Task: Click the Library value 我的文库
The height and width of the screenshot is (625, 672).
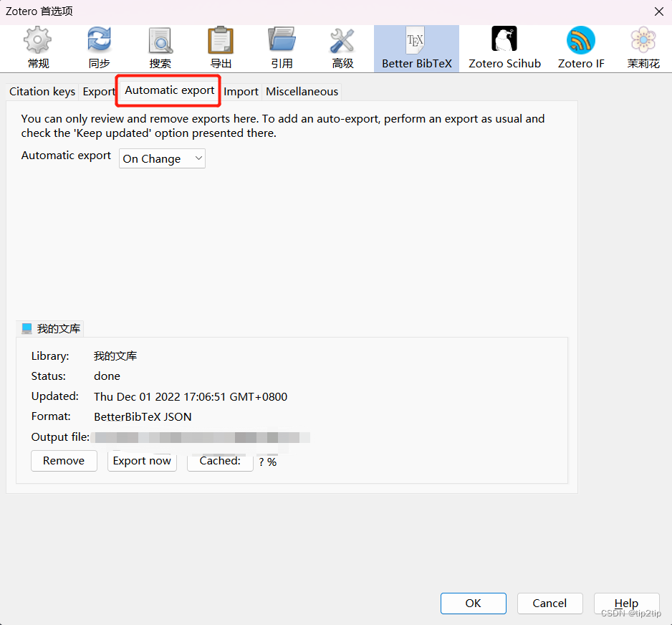Action: pyautogui.click(x=115, y=356)
